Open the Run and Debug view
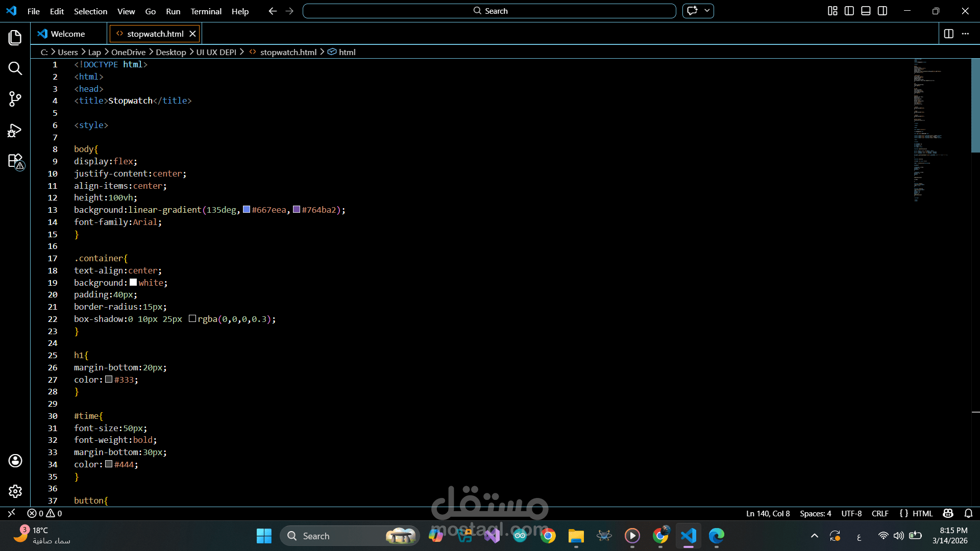The image size is (980, 551). (x=15, y=131)
